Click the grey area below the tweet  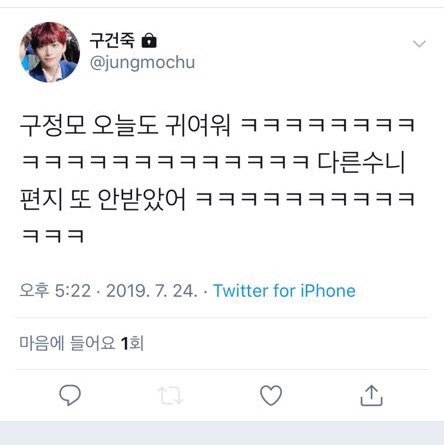coord(222,433)
